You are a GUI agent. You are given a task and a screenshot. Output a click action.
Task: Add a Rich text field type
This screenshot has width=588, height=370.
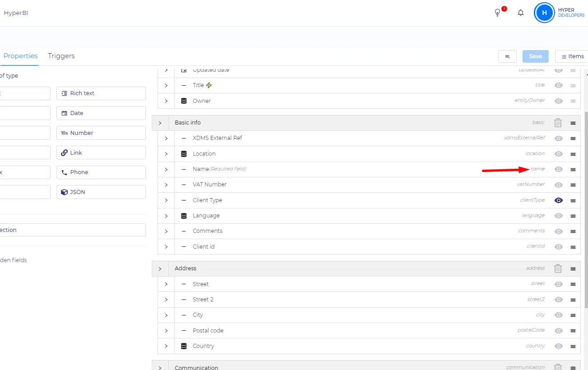coord(101,93)
